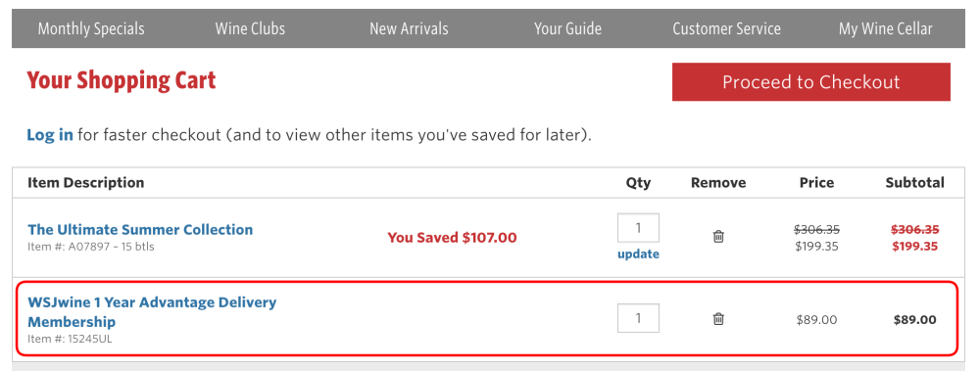Click the Proceed to Checkout button
Image resolution: width=980 pixels, height=371 pixels.
[811, 82]
